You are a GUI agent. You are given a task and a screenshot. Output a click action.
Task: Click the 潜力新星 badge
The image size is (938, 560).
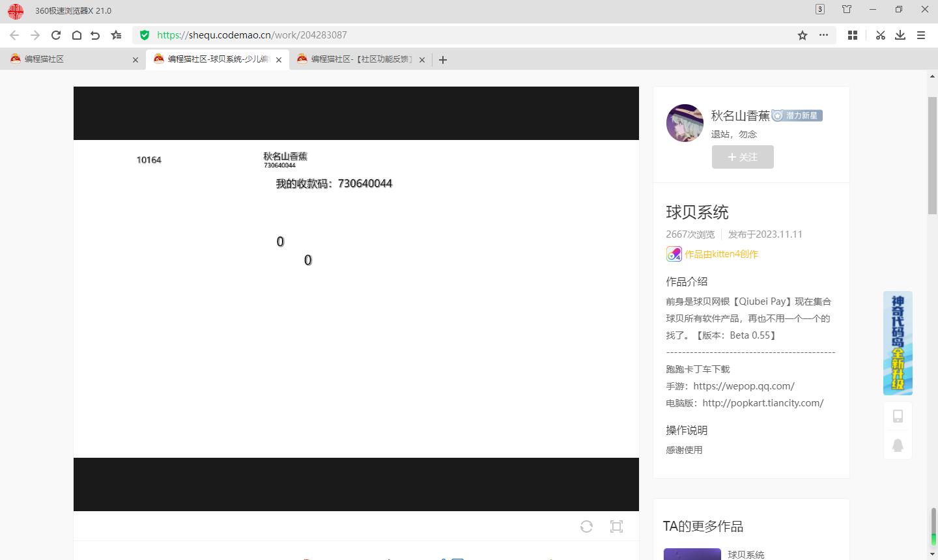(x=797, y=116)
